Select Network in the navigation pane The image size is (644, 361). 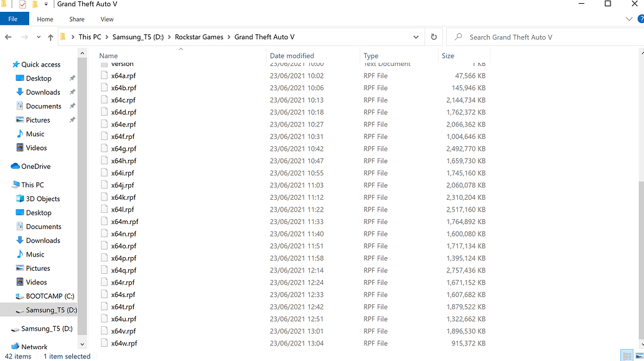[34, 347]
